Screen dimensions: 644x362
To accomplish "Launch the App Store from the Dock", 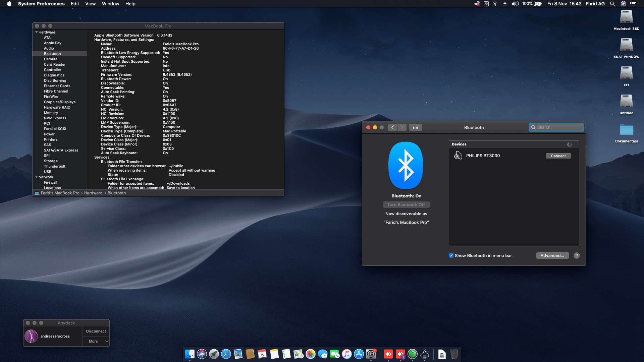I will [x=359, y=354].
